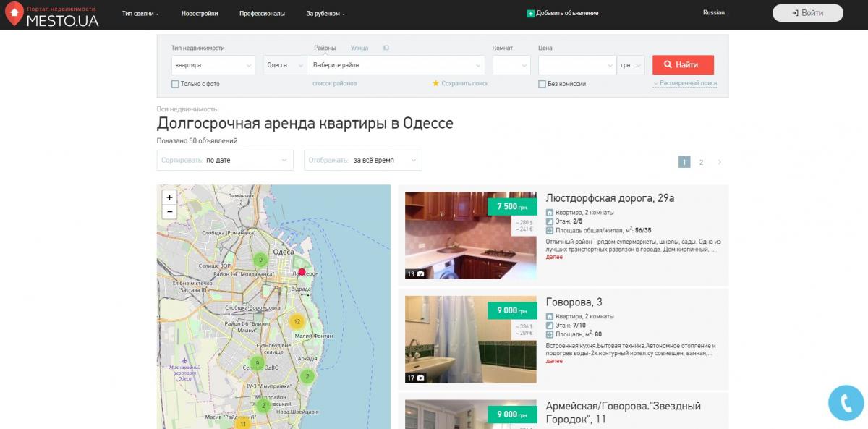Click green cluster marker 9 near Молдаванка
Viewport: 868px width, 429px height.
[x=260, y=259]
